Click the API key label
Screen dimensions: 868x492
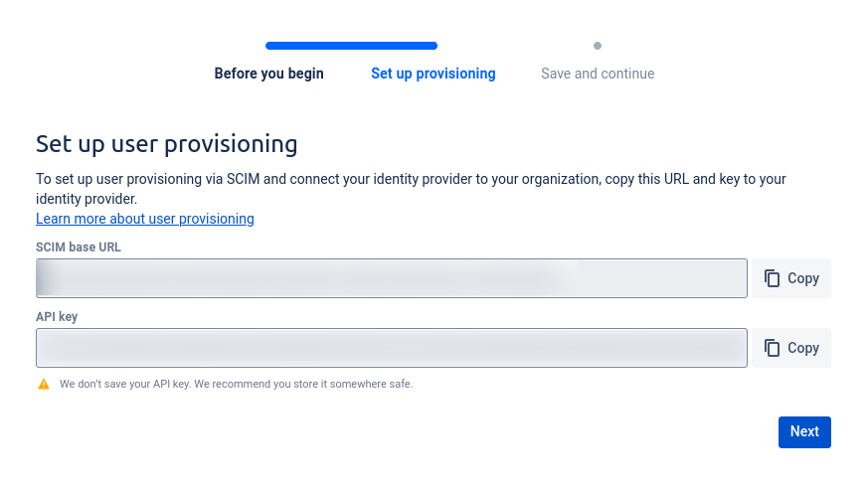pos(57,316)
